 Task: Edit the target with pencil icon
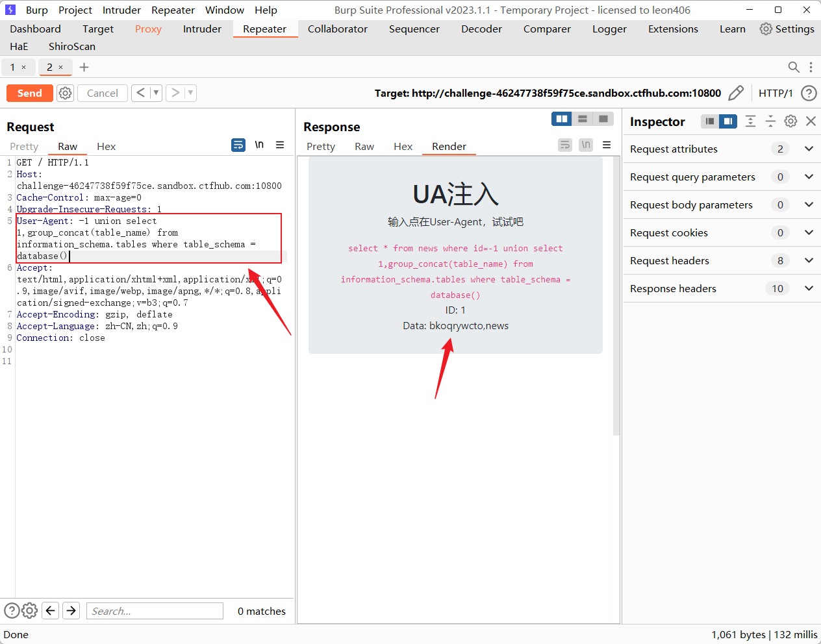[735, 93]
